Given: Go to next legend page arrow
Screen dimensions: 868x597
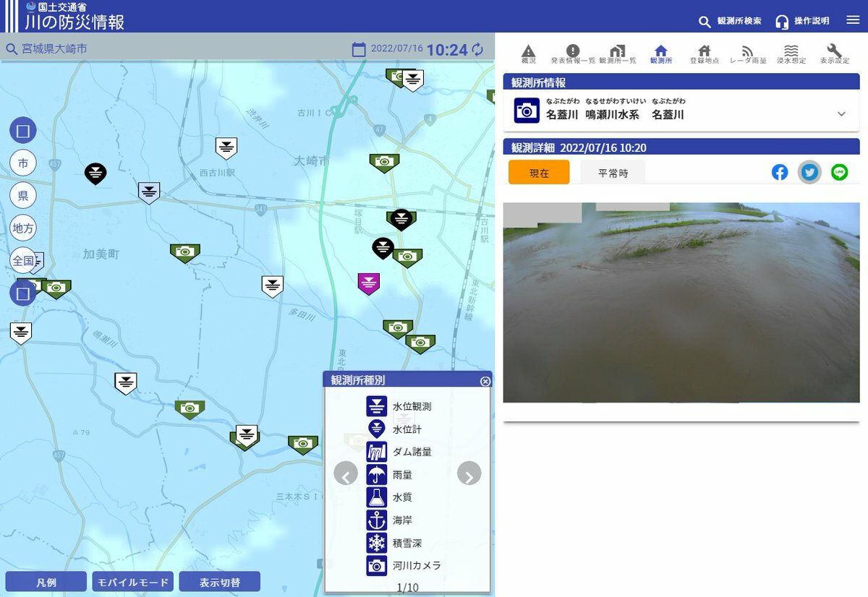Looking at the screenshot, I should pos(469,474).
